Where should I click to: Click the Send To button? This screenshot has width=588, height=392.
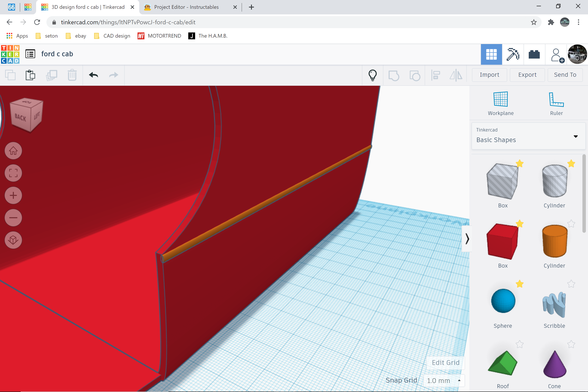click(x=565, y=75)
